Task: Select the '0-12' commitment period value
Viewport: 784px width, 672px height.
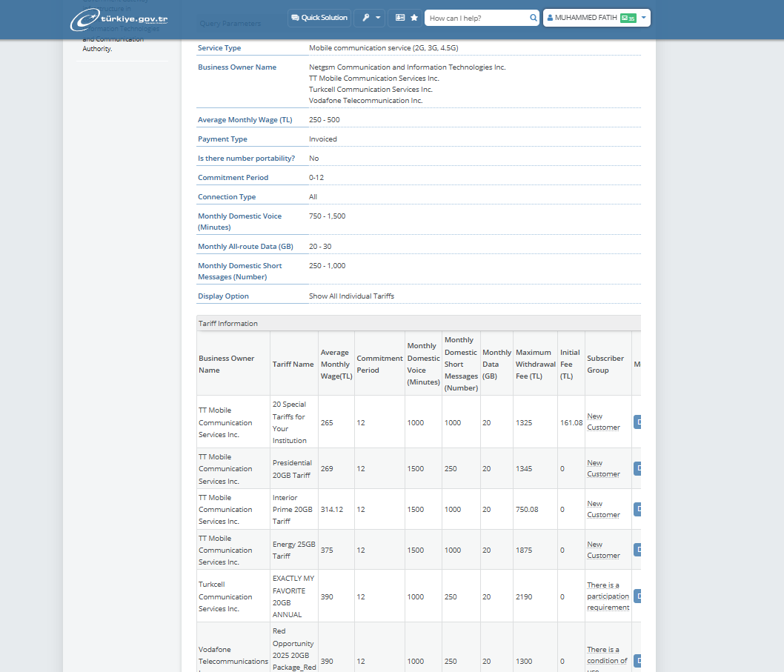Action: (316, 178)
